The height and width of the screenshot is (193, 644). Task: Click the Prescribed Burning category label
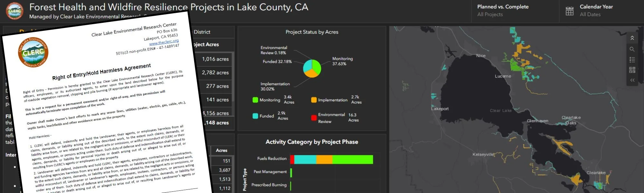[269, 185]
